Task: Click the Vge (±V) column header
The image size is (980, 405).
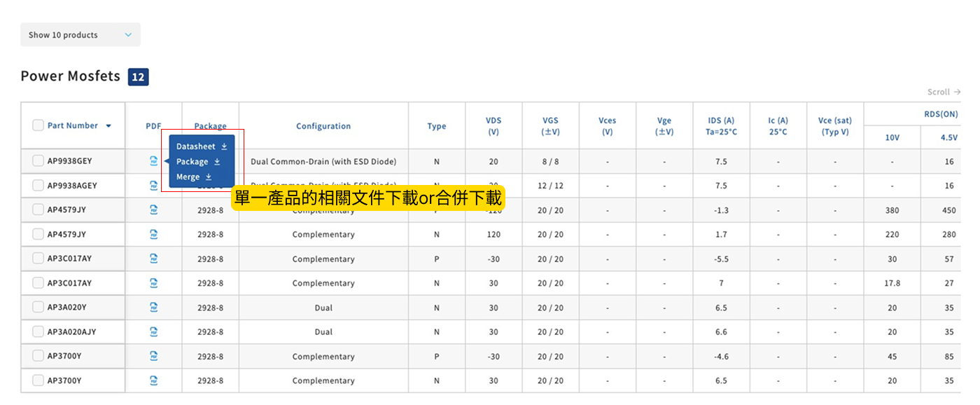Action: point(664,126)
